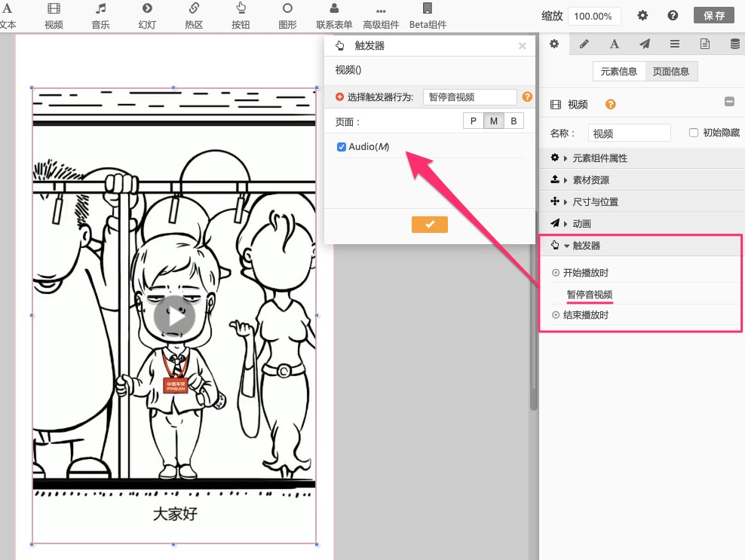Click the help question-mark icon beside settings
The height and width of the screenshot is (560, 745).
673,16
